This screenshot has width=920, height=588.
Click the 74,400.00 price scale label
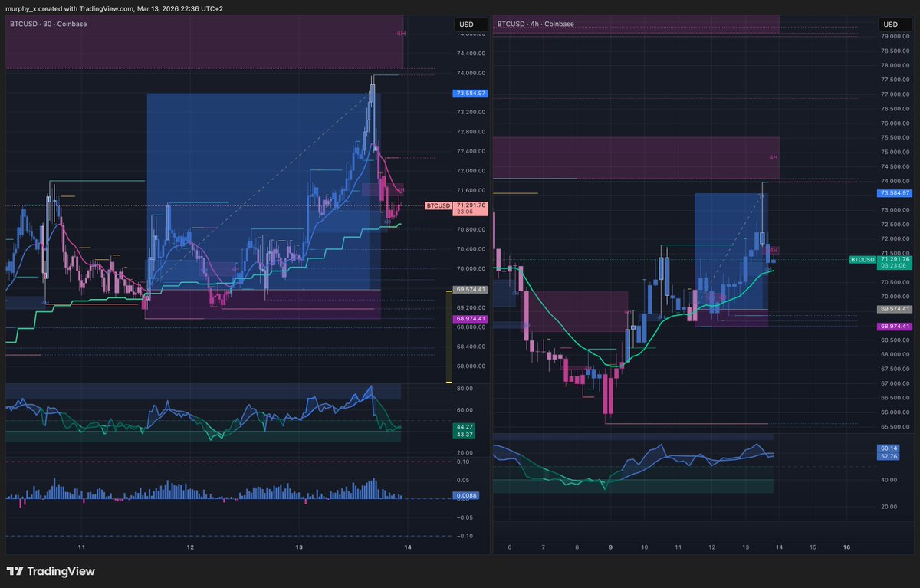(x=472, y=53)
